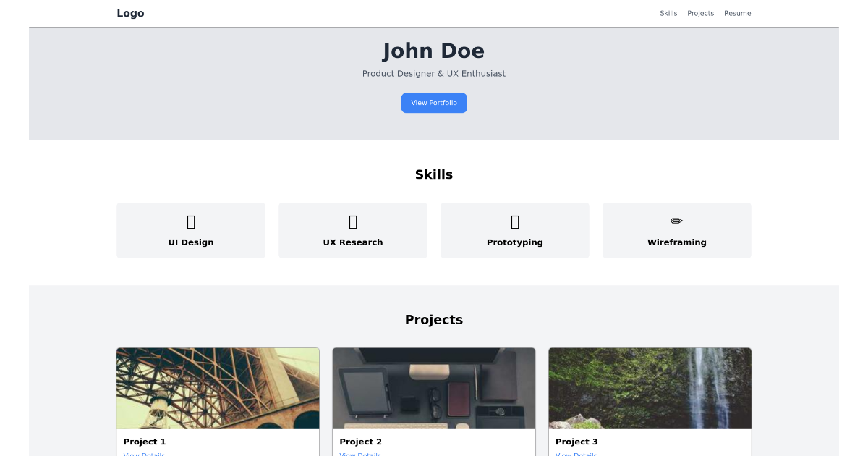868x456 pixels.
Task: Click the UX Research card
Action: click(352, 230)
